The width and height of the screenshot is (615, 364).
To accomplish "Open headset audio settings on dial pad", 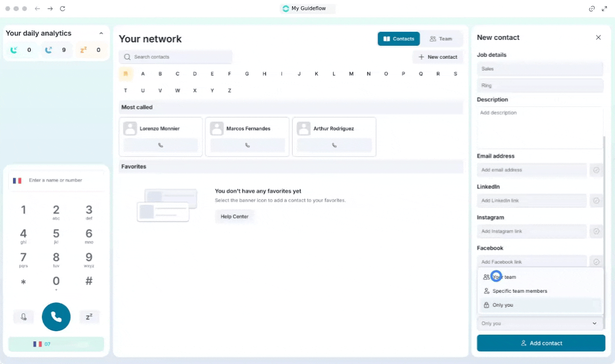I will tap(24, 317).
